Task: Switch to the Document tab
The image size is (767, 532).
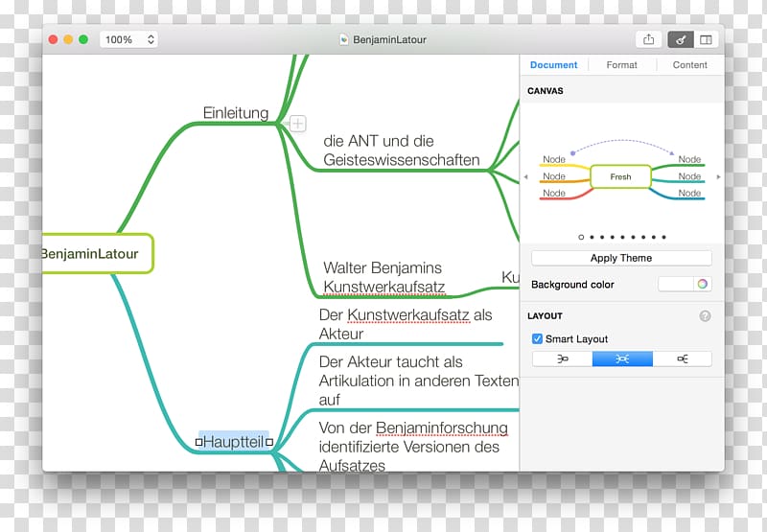Action: (554, 65)
